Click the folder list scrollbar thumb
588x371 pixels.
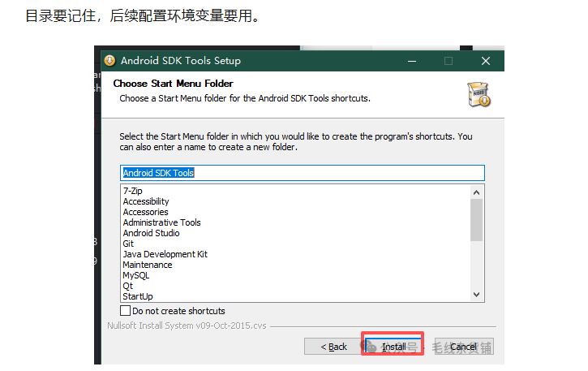tap(476, 220)
